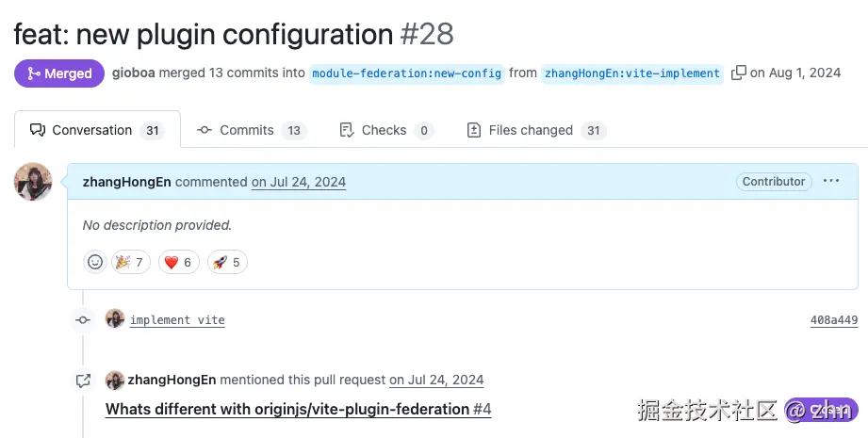868x438 pixels.
Task: Open the Checks tab
Action: point(385,130)
